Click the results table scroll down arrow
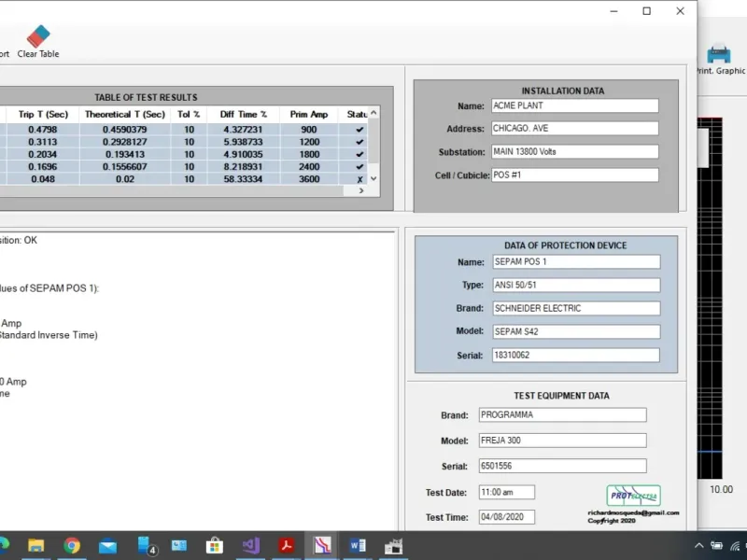 [374, 178]
